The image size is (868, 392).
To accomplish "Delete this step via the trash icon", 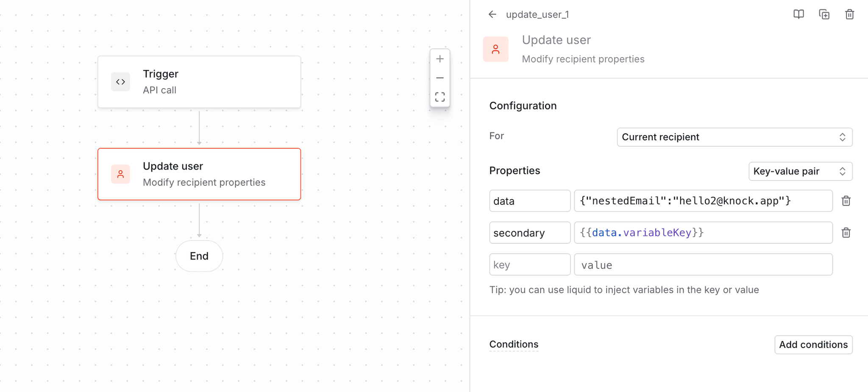I will coord(849,14).
